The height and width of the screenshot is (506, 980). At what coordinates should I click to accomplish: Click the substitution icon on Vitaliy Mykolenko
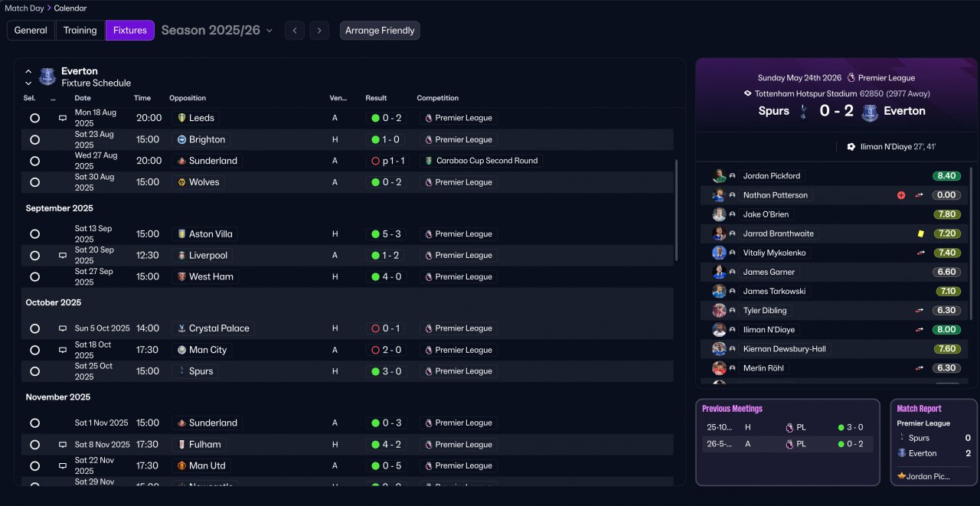pyautogui.click(x=920, y=253)
